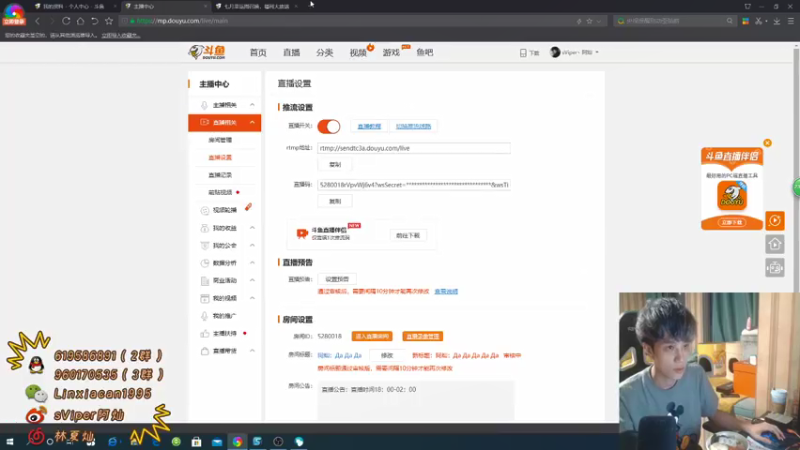The width and height of the screenshot is (800, 450).
Task: Click the first orange button beside room ID
Action: point(372,336)
